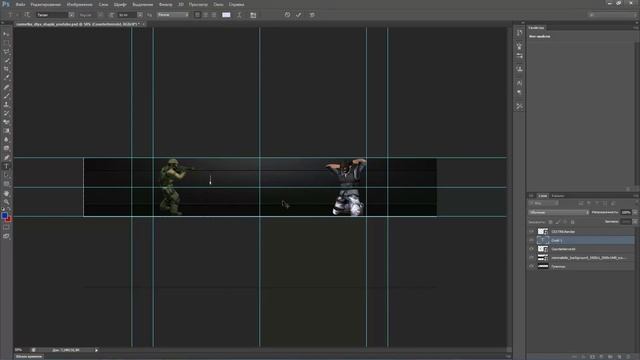The image size is (640, 360).
Task: Lock layer position in Layers panel
Action: [x=565, y=222]
